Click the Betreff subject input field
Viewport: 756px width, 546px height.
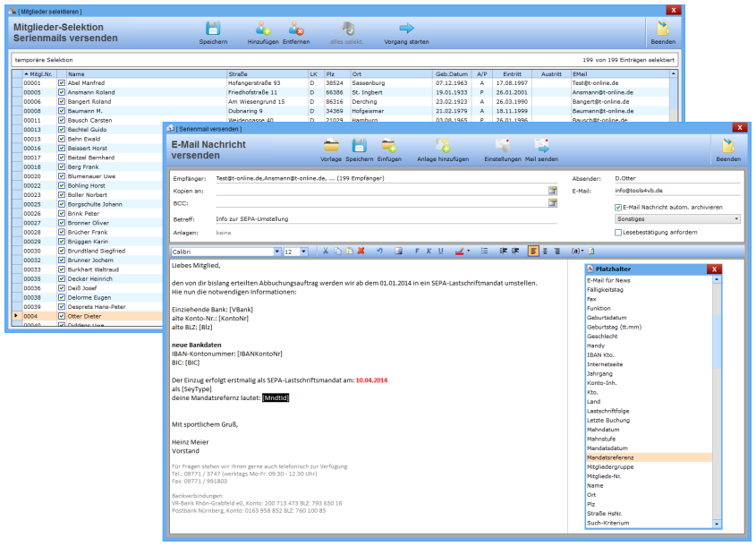(385, 218)
